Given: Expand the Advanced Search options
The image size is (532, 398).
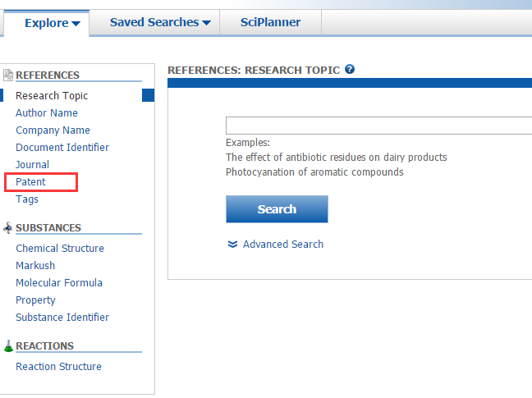Looking at the screenshot, I should [x=282, y=245].
